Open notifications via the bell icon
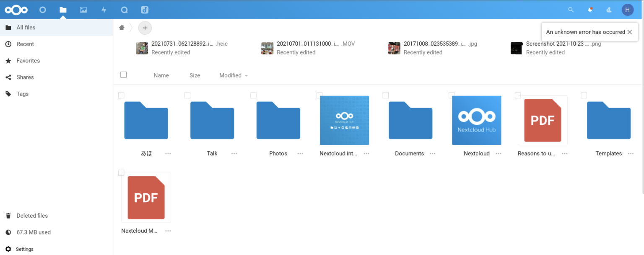The height and width of the screenshot is (255, 644). [590, 10]
